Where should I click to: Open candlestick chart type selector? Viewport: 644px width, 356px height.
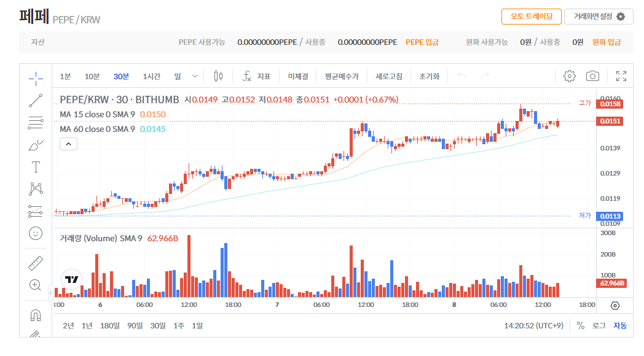[x=219, y=76]
